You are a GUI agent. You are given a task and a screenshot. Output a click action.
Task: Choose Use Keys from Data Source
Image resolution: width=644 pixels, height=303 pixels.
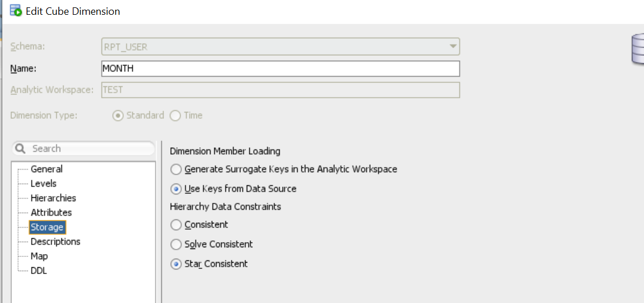pyautogui.click(x=177, y=189)
